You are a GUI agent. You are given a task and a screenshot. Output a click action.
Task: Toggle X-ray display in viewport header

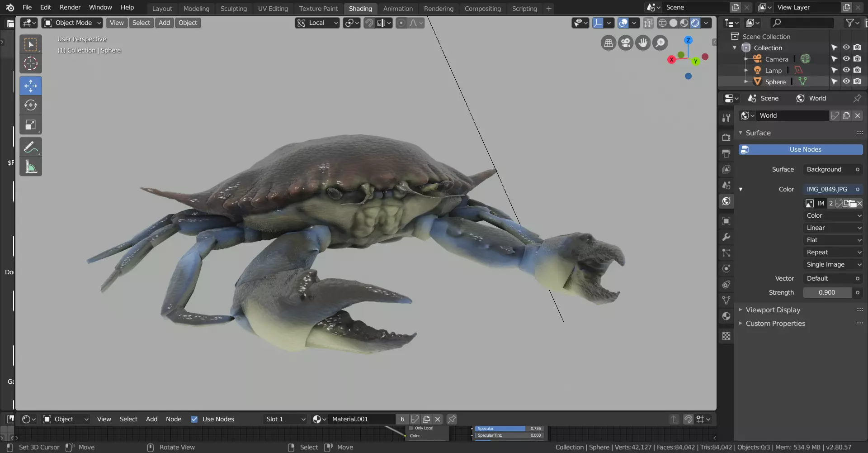(648, 23)
